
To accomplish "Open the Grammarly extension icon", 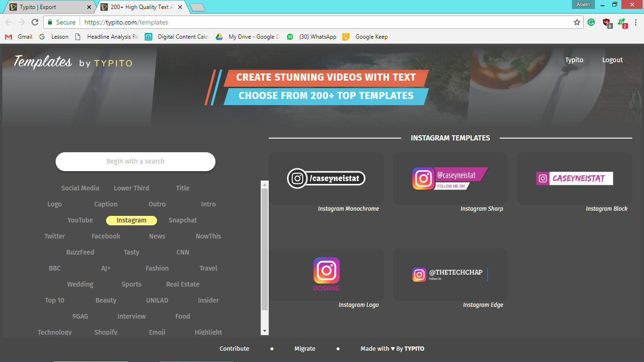I will (591, 22).
